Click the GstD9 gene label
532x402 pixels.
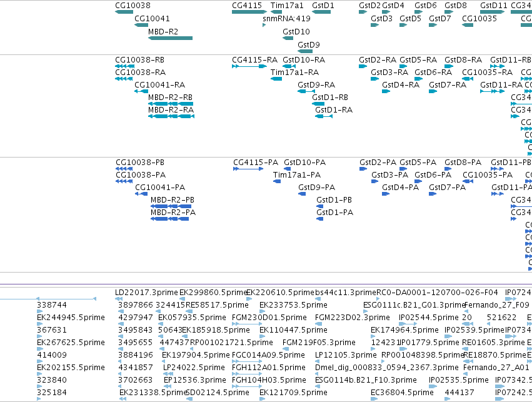point(308,45)
